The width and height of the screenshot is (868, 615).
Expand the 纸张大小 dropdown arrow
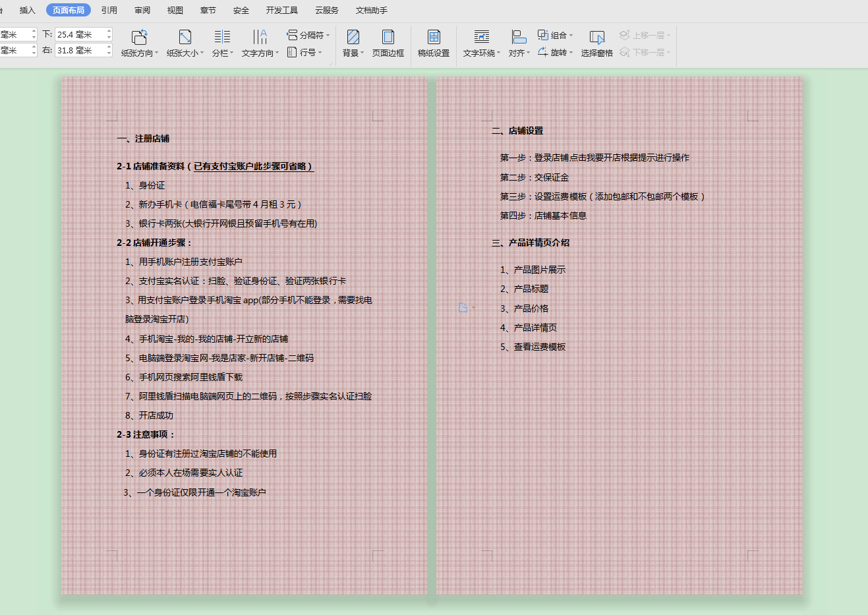click(202, 53)
